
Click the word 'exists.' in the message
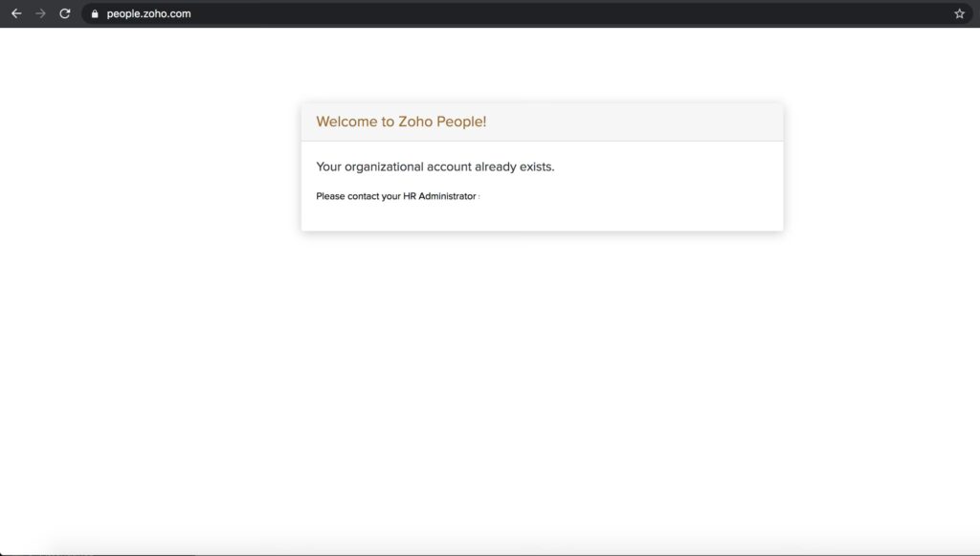tap(536, 167)
